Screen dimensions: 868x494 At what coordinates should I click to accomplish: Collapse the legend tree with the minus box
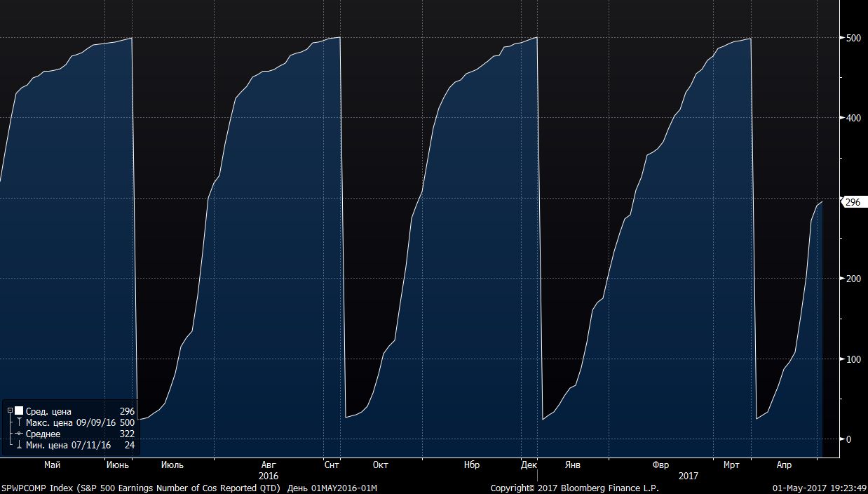[x=10, y=411]
